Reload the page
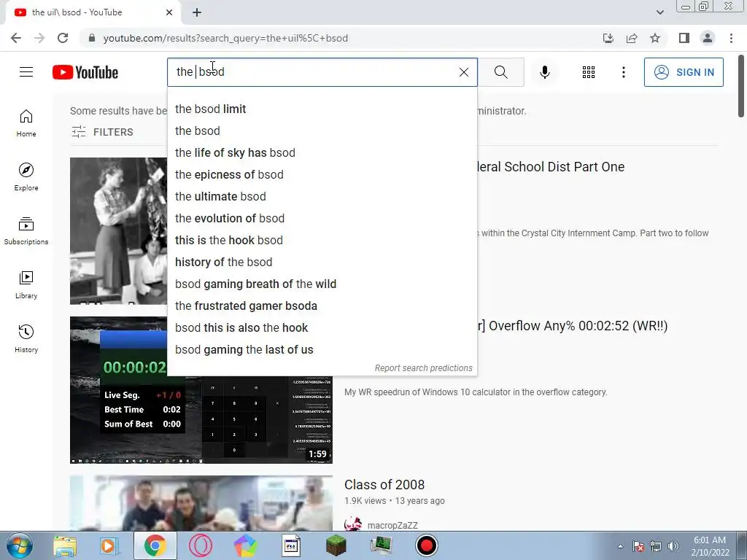The width and height of the screenshot is (747, 560). 63,38
